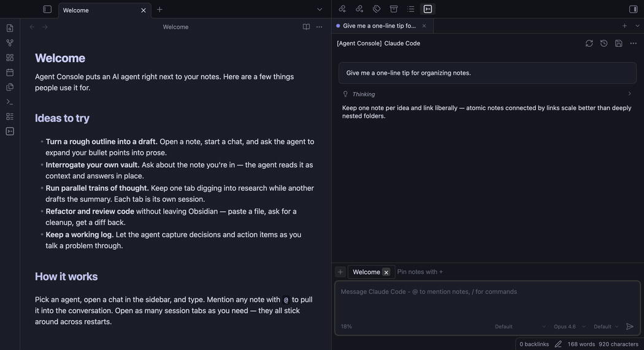Open the command palette prompt icon
Screen dimensions: 644x350
10,101
